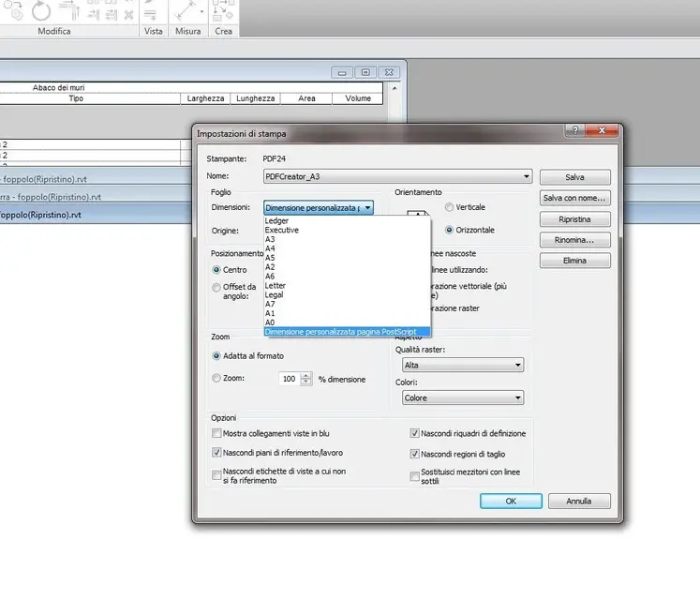Restore the Abaco dei muri view window
This screenshot has height=600, width=700.
(365, 72)
